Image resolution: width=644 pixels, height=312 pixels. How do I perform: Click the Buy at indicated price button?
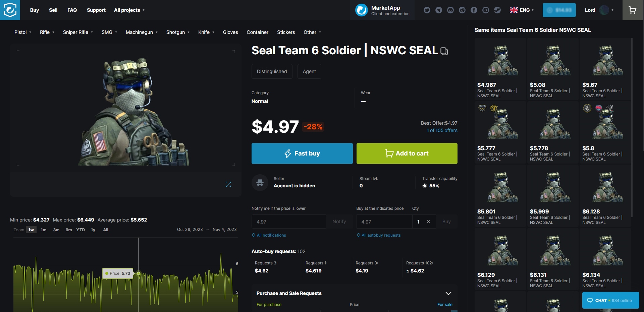point(446,222)
